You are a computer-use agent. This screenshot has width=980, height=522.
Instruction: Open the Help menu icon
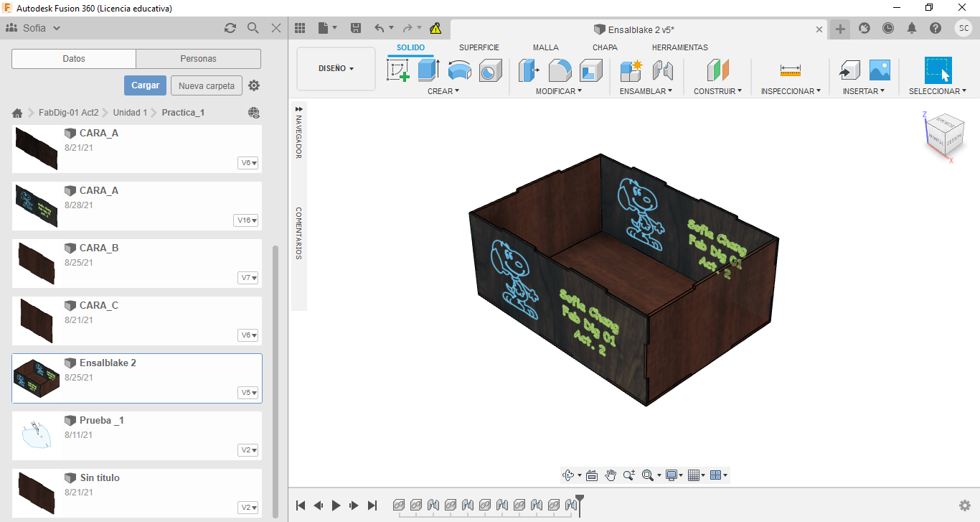click(936, 28)
